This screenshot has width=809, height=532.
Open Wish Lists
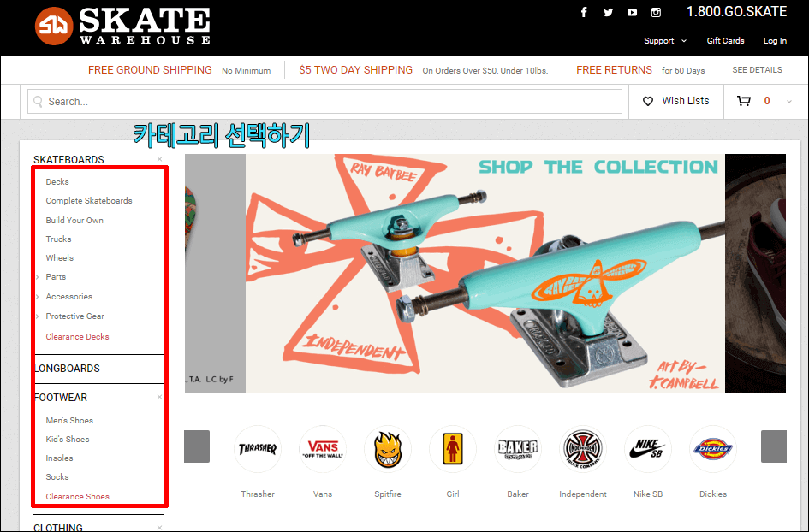click(x=686, y=101)
